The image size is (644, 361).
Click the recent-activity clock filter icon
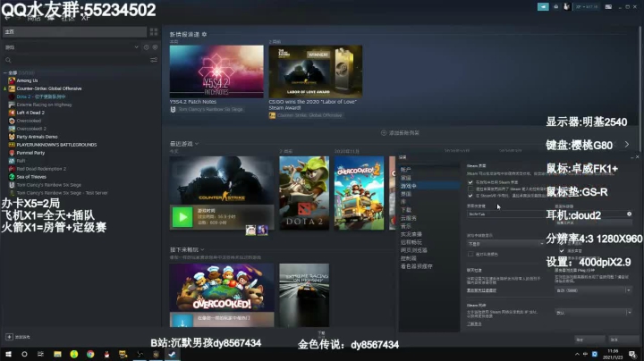click(x=146, y=47)
